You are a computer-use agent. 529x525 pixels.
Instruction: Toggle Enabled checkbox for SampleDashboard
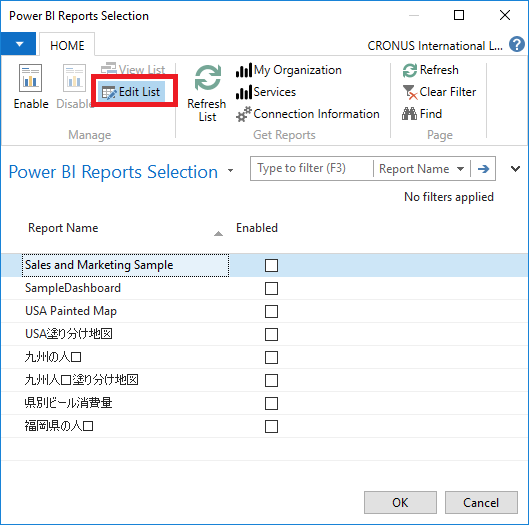pos(271,288)
